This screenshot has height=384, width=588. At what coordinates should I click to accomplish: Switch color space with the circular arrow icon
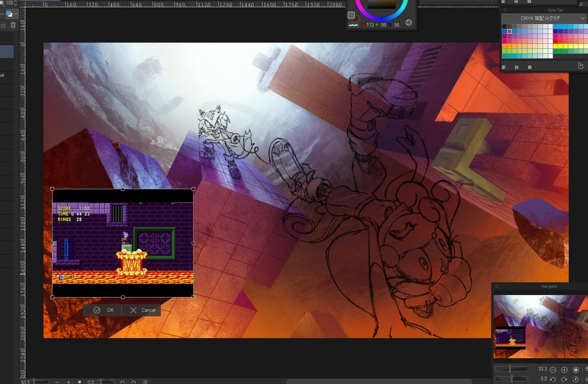pyautogui.click(x=409, y=22)
